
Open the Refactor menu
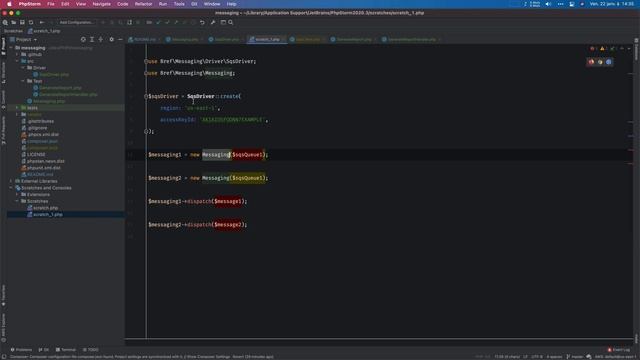(143, 4)
